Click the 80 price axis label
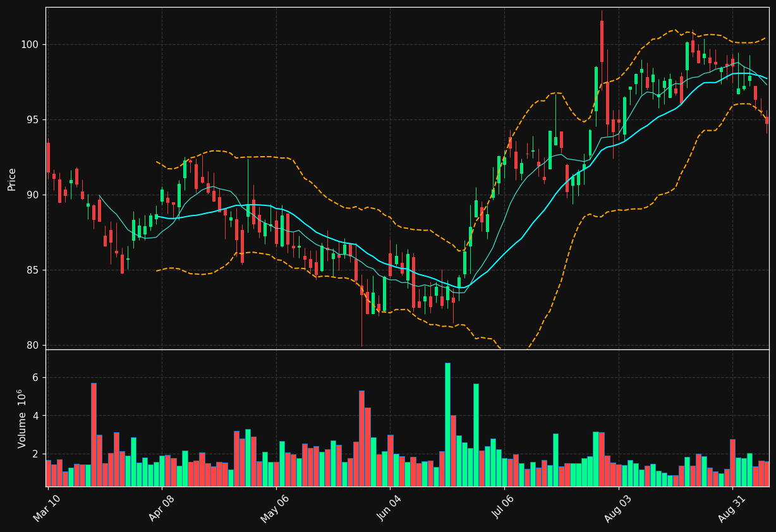Viewport: 776px width, 532px height. 33,346
